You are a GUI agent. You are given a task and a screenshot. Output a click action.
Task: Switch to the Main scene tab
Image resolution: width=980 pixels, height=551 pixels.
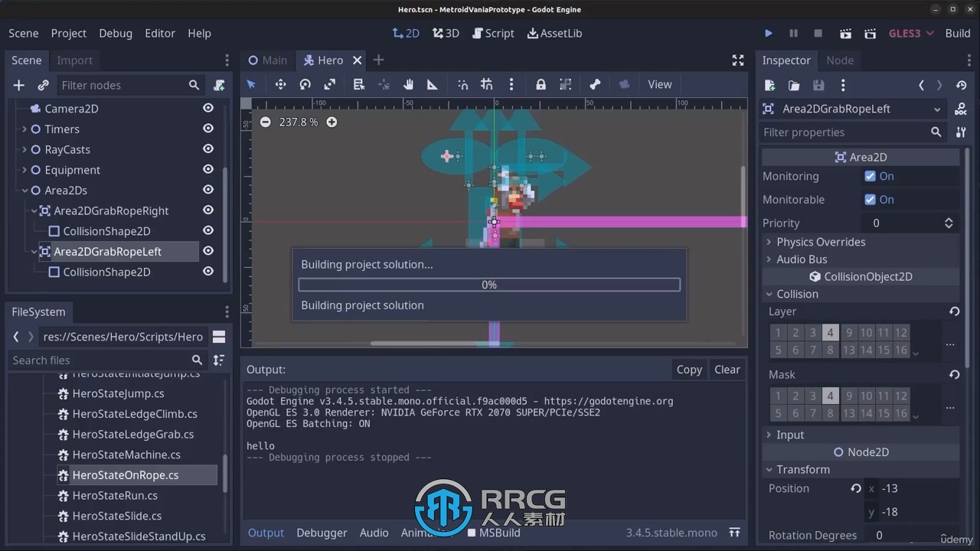pos(268,60)
